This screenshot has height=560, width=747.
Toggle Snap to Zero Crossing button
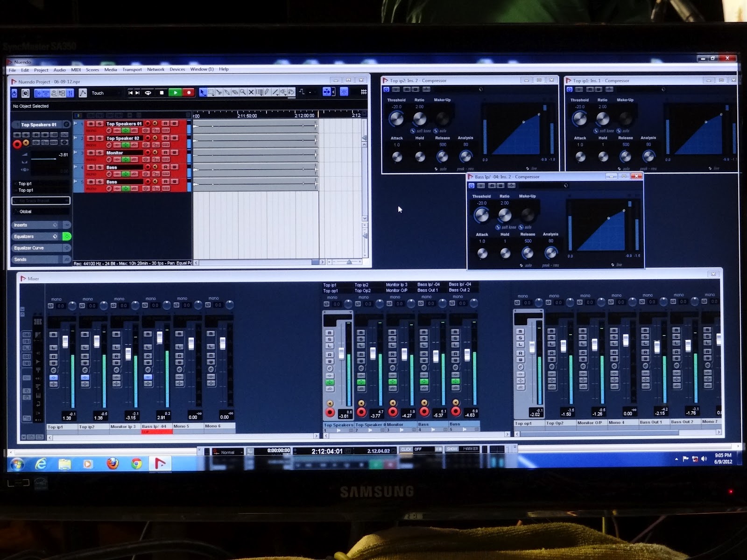344,92
